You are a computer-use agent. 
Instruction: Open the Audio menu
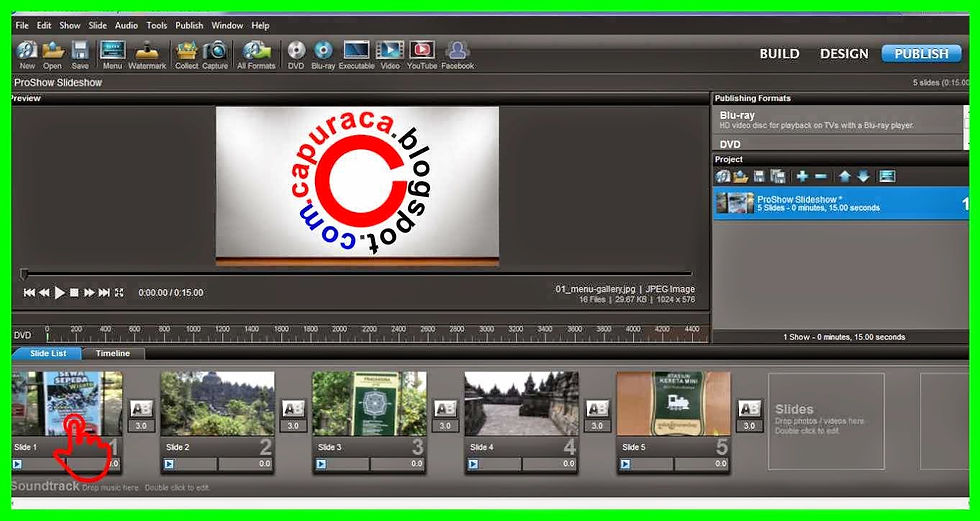coord(126,26)
